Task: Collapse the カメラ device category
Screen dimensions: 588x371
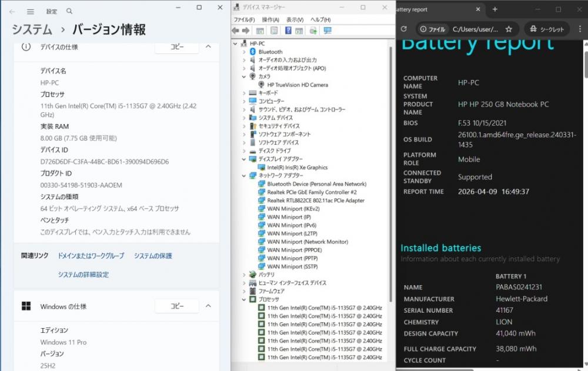Action: (x=244, y=76)
